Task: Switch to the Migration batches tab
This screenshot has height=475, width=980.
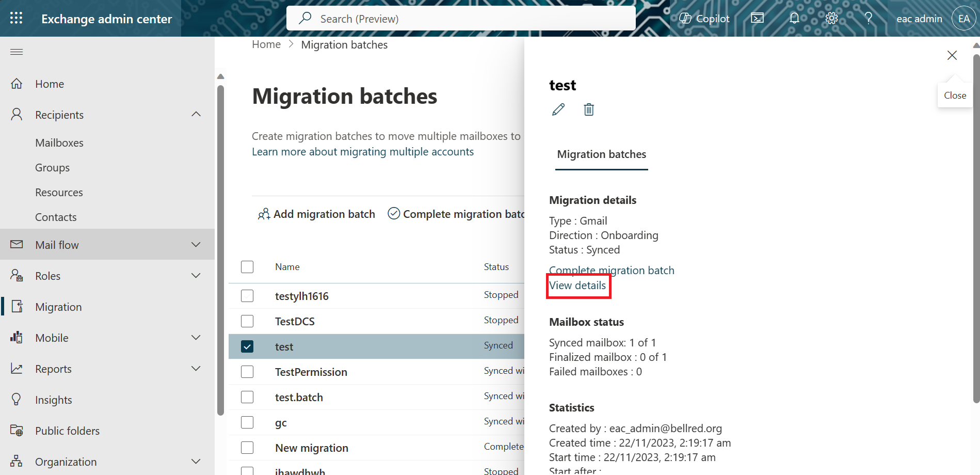Action: pos(601,154)
